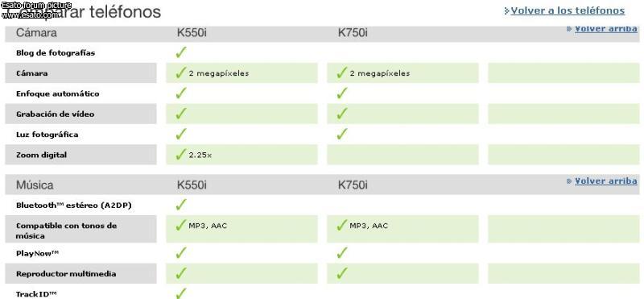
Task: Click the K750i Enfoque automático checkmark
Action: (341, 93)
